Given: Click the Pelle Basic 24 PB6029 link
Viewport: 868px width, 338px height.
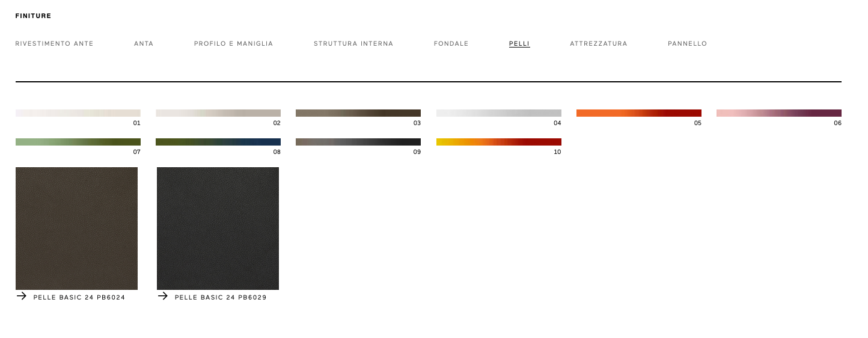Looking at the screenshot, I should coord(221,298).
